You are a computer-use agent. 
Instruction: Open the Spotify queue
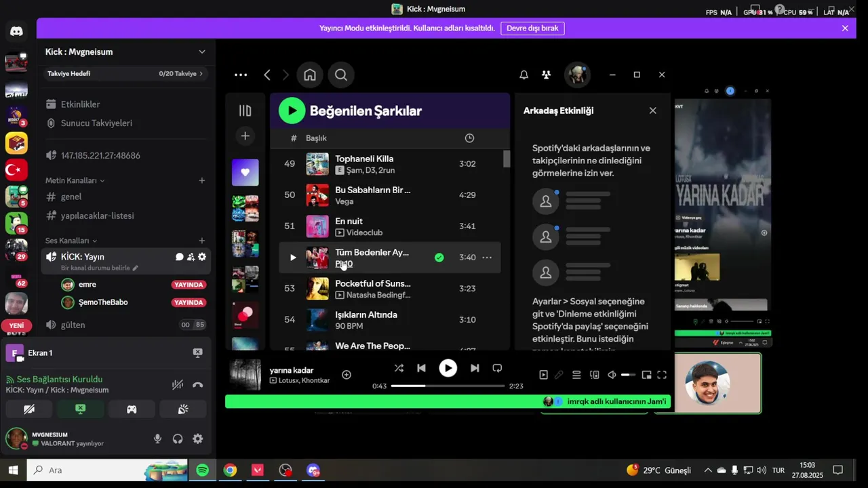click(x=576, y=375)
